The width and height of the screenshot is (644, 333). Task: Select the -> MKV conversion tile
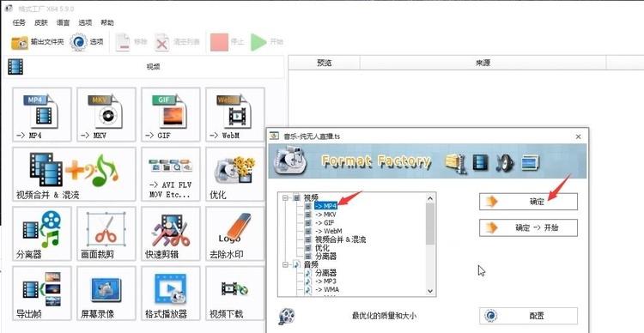pos(106,114)
